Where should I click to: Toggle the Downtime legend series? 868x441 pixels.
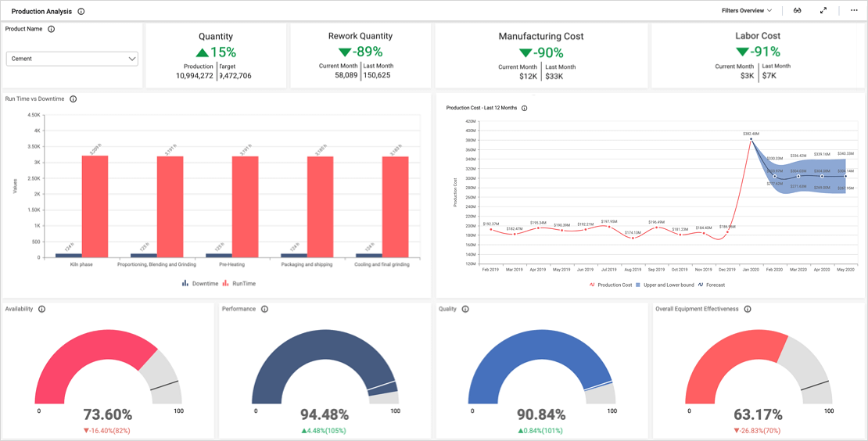click(200, 284)
